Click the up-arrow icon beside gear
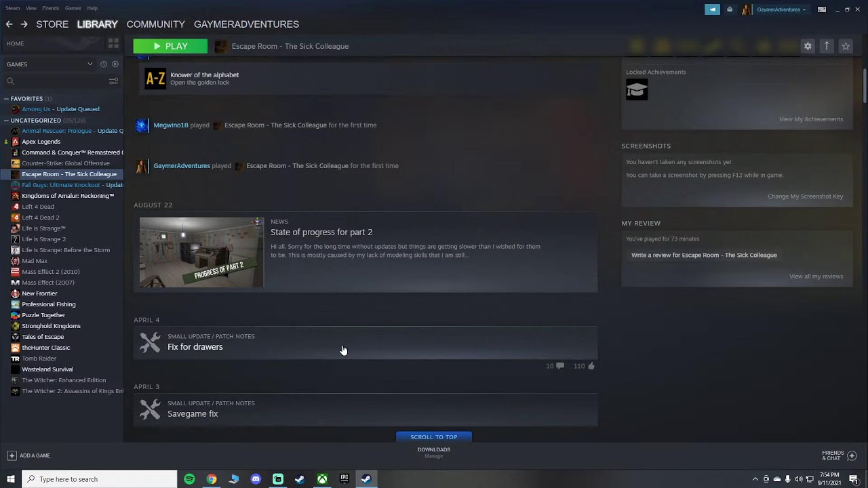The height and width of the screenshot is (488, 868). [x=827, y=46]
